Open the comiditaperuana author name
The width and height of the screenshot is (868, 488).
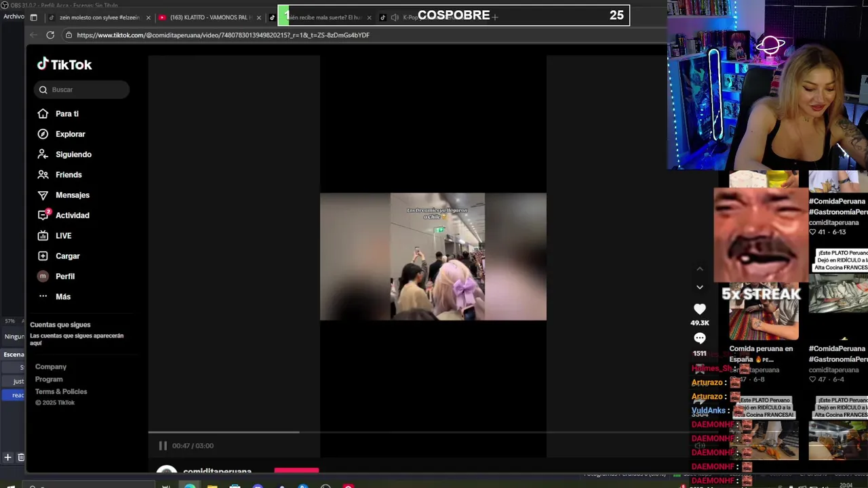point(217,470)
